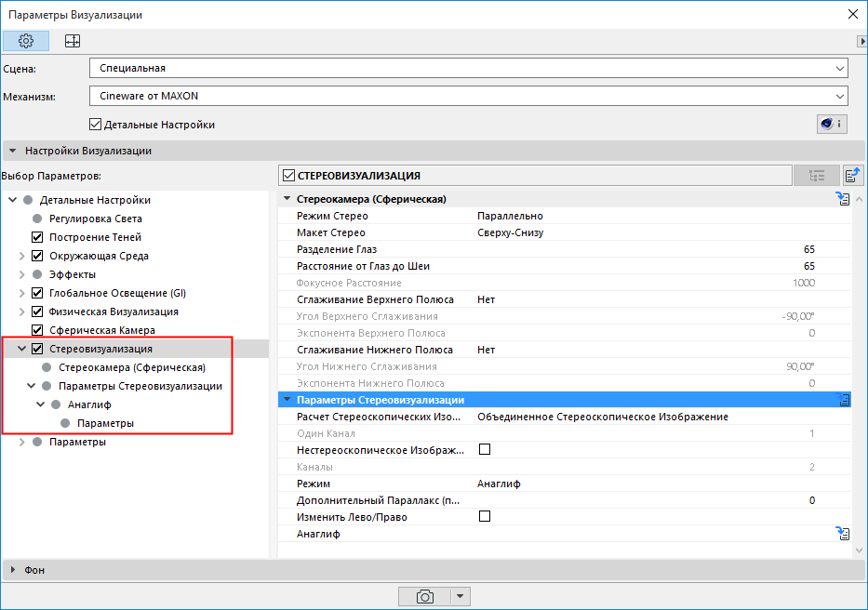
Task: Select Стереокамера (Сферическая) tree item
Action: pyautogui.click(x=132, y=367)
